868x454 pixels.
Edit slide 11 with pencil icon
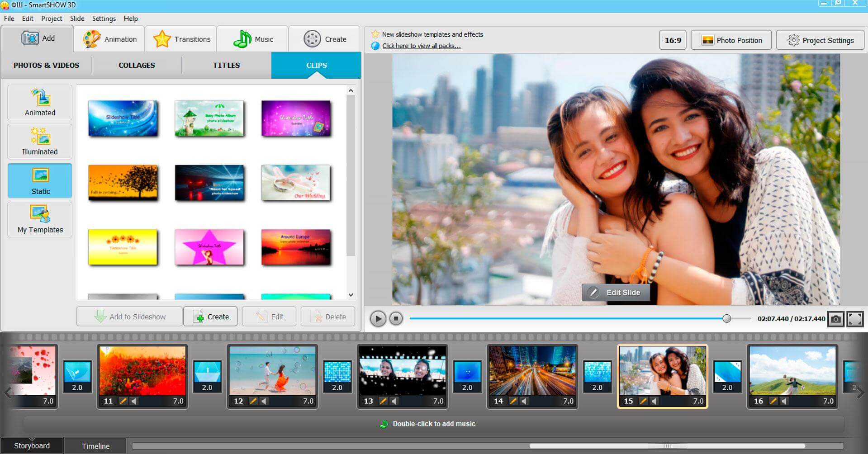coord(123,401)
